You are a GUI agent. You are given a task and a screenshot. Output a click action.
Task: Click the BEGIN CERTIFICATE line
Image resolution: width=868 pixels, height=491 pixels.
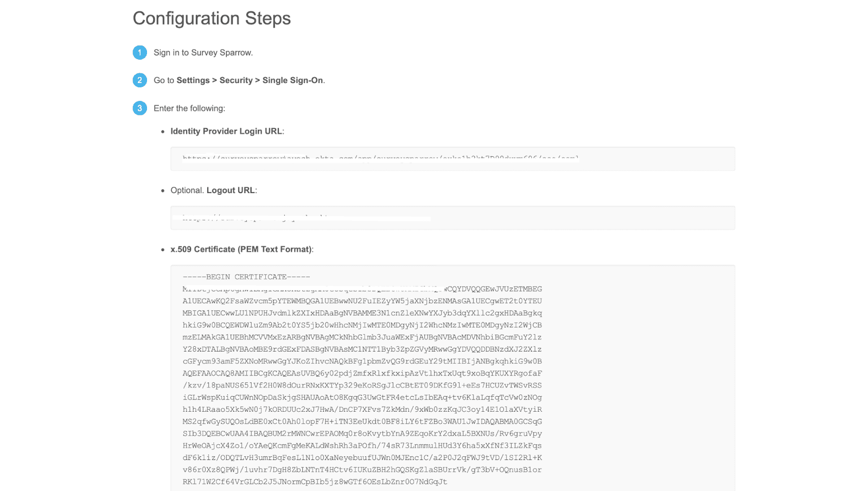coord(246,277)
